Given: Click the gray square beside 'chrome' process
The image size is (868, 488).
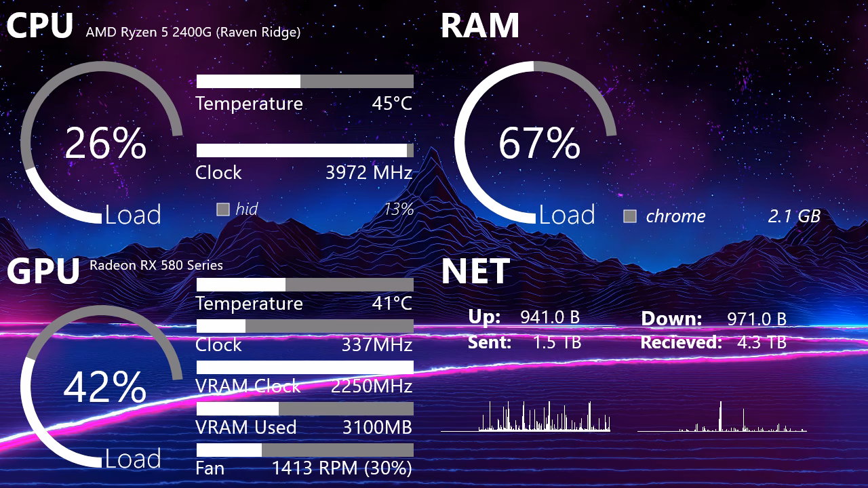Looking at the screenshot, I should pyautogui.click(x=629, y=216).
